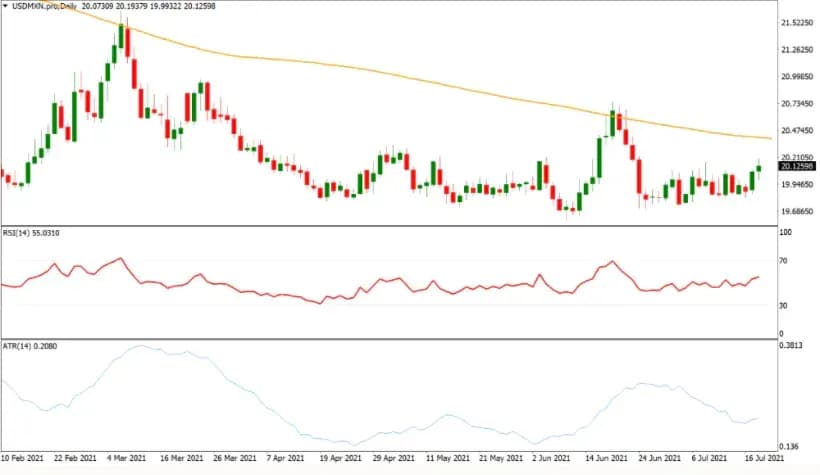Viewport: 820px width, 475px height.
Task: Click the 24 Jun 2021 date label
Action: coord(659,458)
